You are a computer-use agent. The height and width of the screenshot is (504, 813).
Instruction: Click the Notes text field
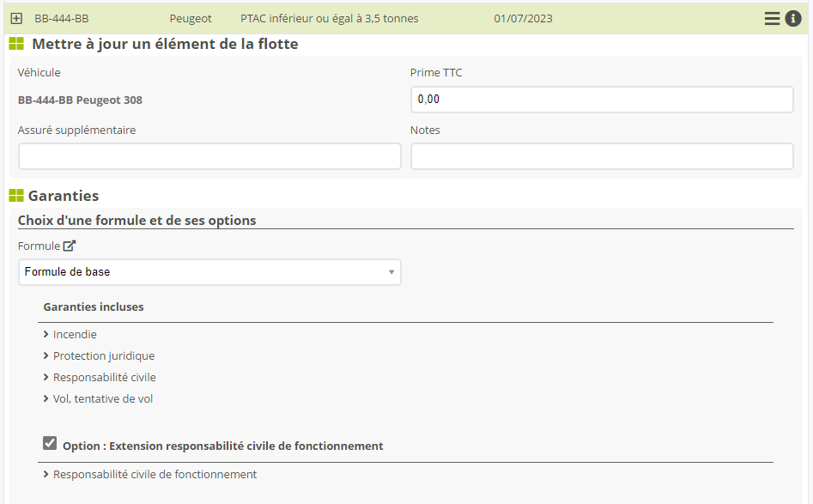coord(601,156)
